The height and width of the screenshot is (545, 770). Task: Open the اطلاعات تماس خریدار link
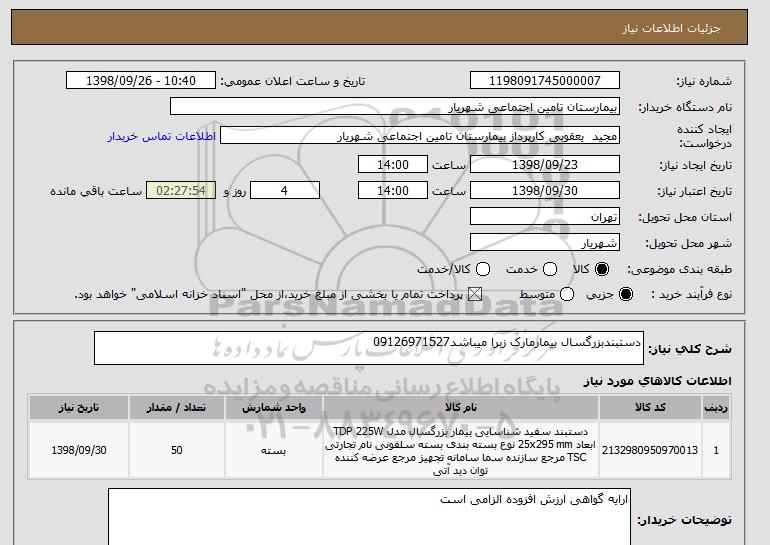[x=162, y=136]
